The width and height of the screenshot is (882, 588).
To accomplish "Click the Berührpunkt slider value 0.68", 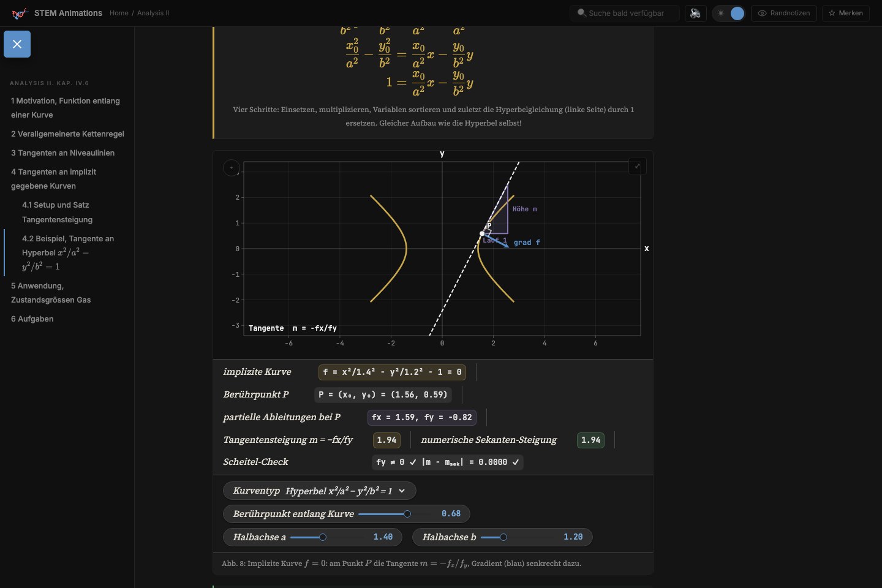I will point(451,514).
